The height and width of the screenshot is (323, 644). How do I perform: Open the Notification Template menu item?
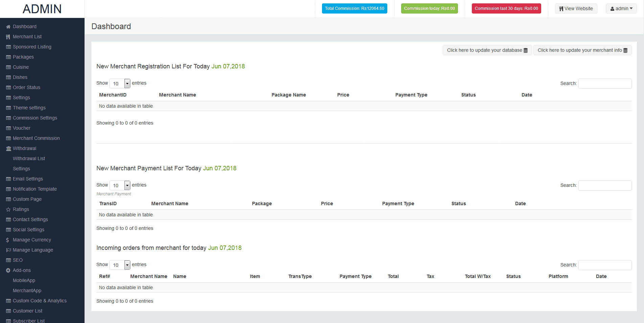tap(34, 189)
